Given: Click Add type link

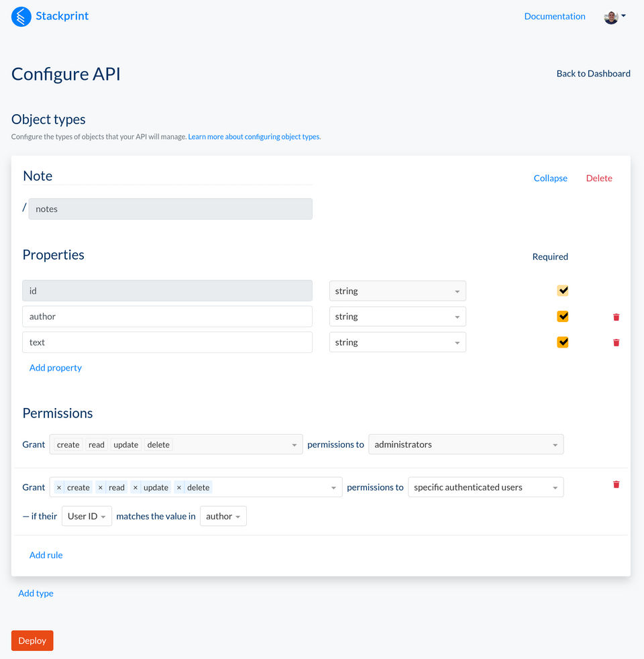Looking at the screenshot, I should 36,593.
